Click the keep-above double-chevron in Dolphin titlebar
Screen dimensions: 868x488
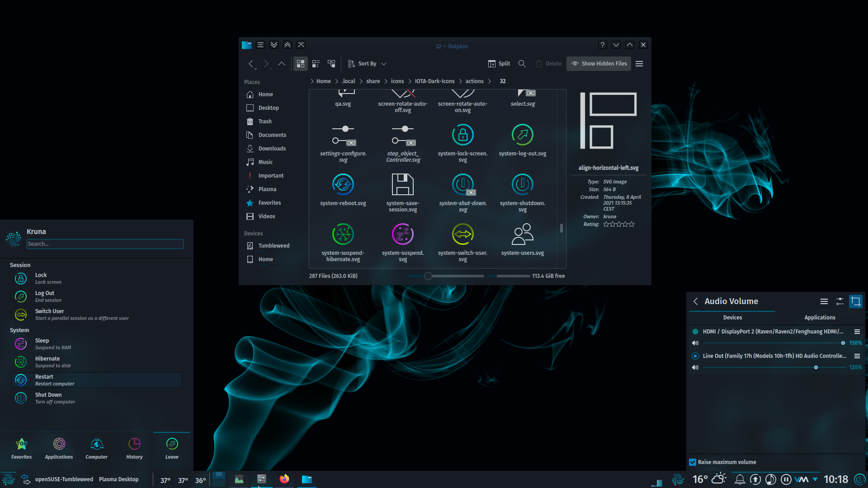click(x=288, y=45)
